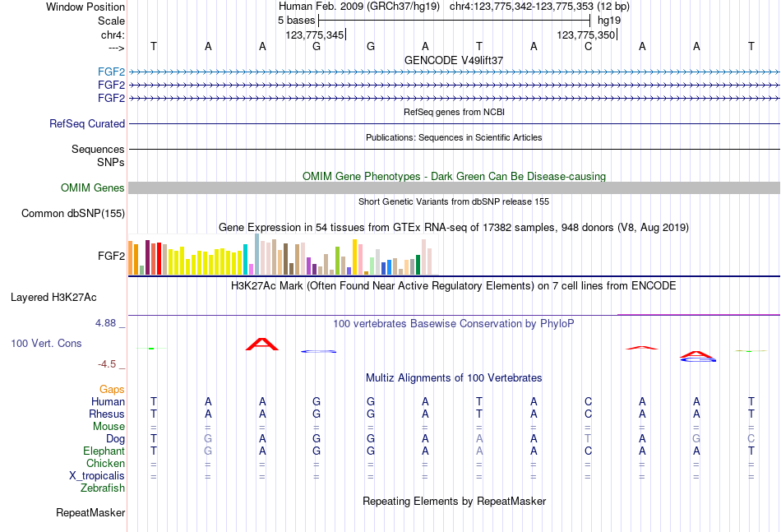This screenshot has height=532, width=781.
Task: Click the RefSeq genes from NCBI title
Action: [x=454, y=112]
